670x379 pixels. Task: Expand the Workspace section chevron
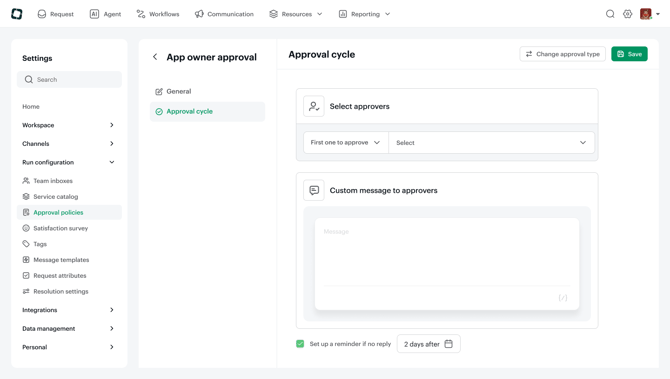(x=112, y=125)
